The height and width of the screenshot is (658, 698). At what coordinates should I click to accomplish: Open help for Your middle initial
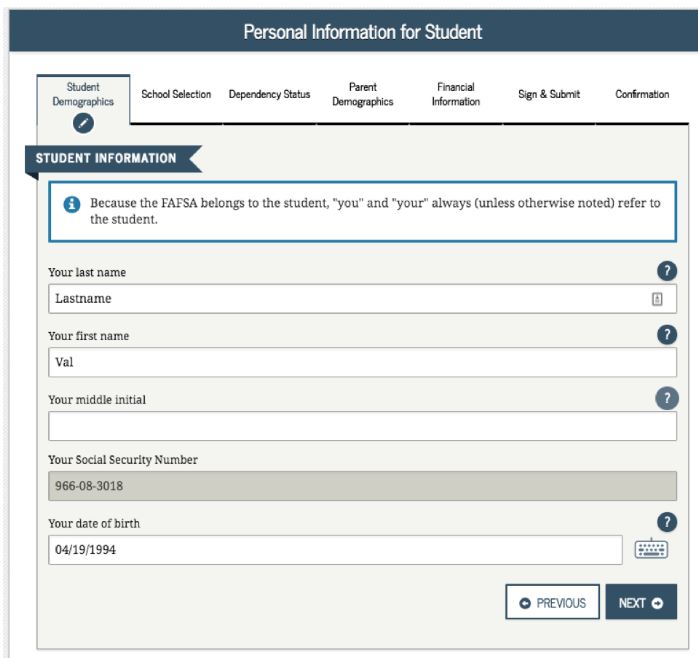(x=666, y=398)
